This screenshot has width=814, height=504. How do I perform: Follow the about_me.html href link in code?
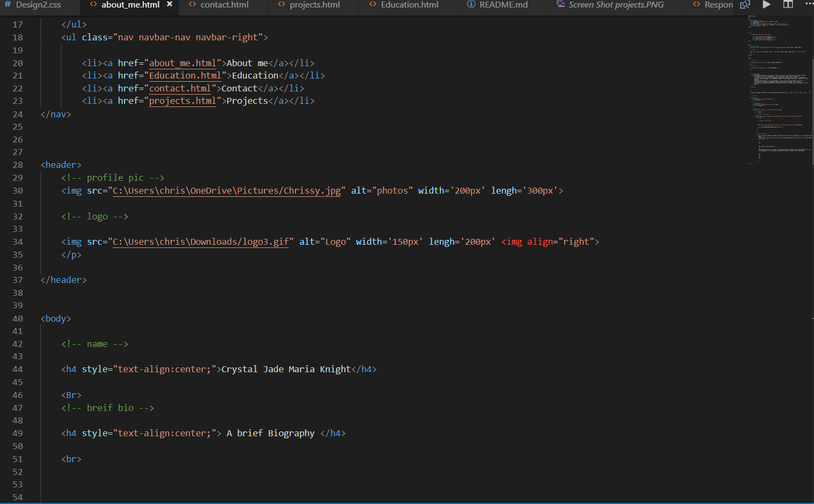183,63
